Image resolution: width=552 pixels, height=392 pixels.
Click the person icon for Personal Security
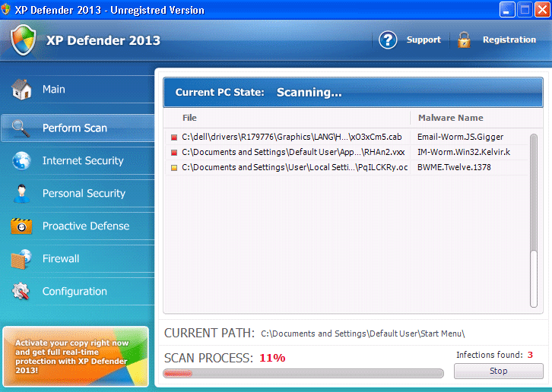point(21,194)
